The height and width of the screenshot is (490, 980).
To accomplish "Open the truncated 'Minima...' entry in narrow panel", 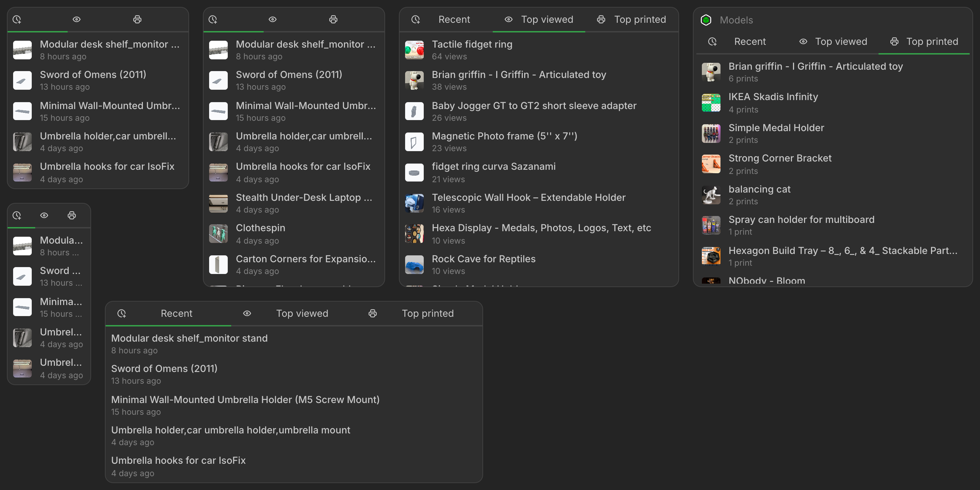I will [49, 307].
